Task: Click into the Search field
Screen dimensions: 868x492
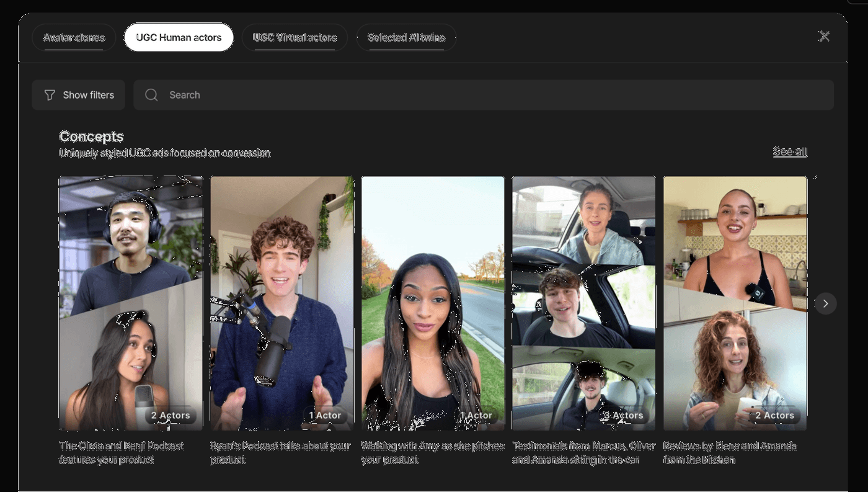Action: [x=484, y=95]
